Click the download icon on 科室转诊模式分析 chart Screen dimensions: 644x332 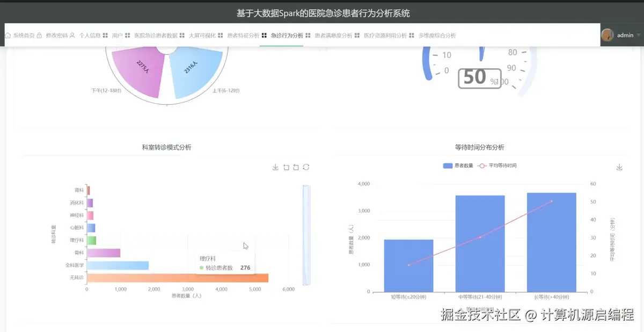[275, 167]
